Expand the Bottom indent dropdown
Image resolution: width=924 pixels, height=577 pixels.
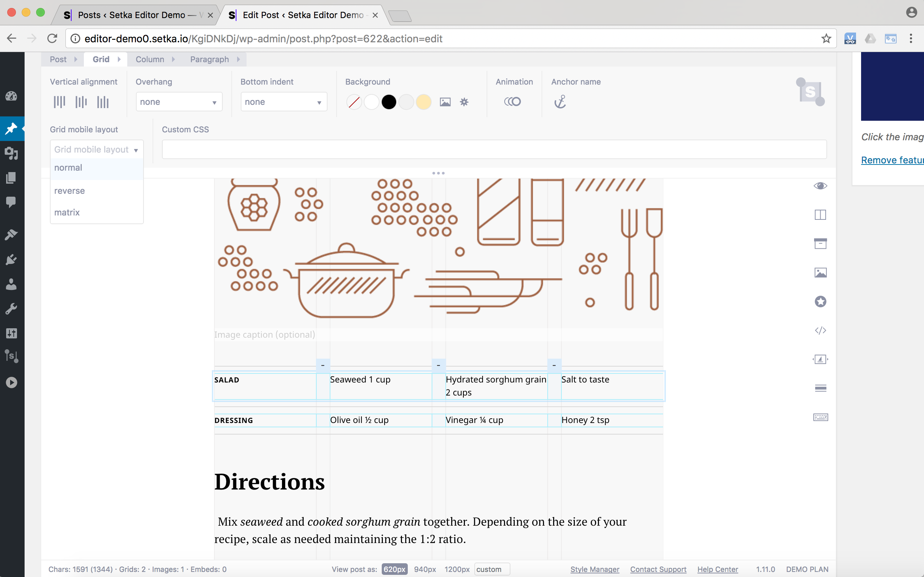point(283,102)
